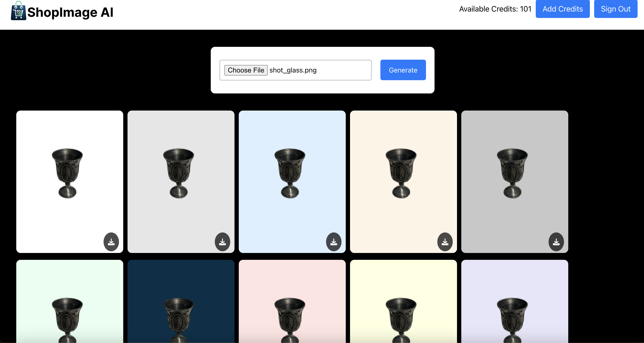Viewport: 644px width, 343px height.
Task: Download the medium gray background image
Action: (x=556, y=242)
